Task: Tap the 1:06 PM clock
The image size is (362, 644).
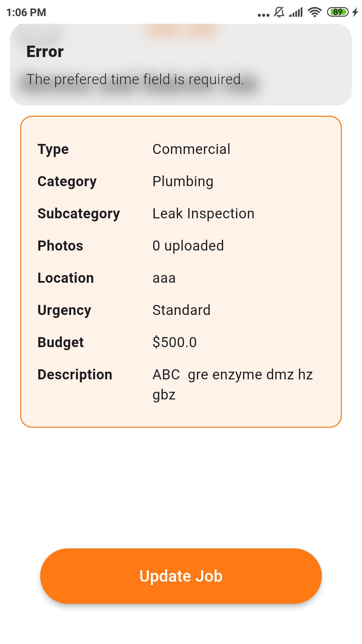Action: 26,12
